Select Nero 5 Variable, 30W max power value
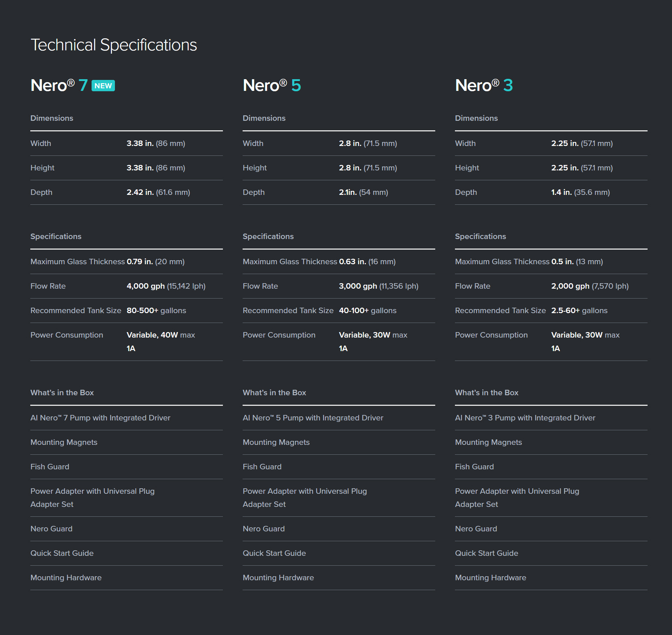Screen dimensions: 672x635 [373, 335]
